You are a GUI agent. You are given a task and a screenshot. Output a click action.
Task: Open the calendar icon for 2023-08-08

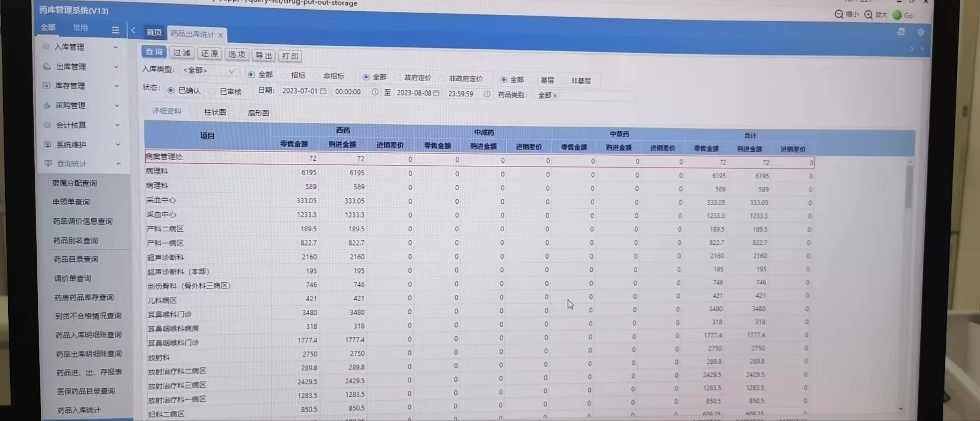click(x=436, y=93)
